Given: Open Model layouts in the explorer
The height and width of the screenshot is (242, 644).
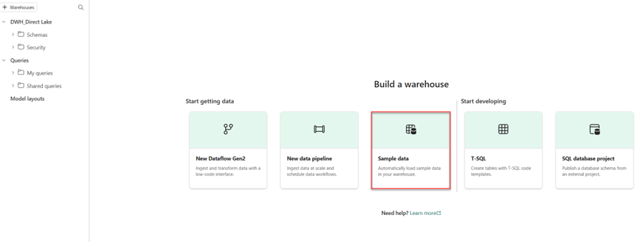Looking at the screenshot, I should tap(27, 99).
